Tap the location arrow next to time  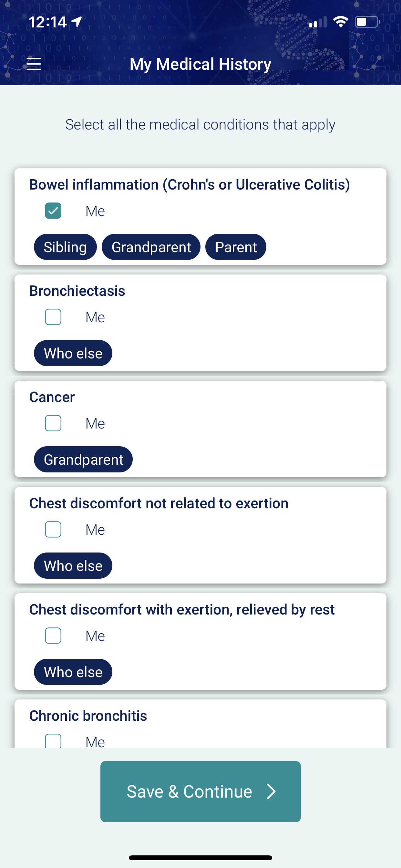click(x=77, y=22)
